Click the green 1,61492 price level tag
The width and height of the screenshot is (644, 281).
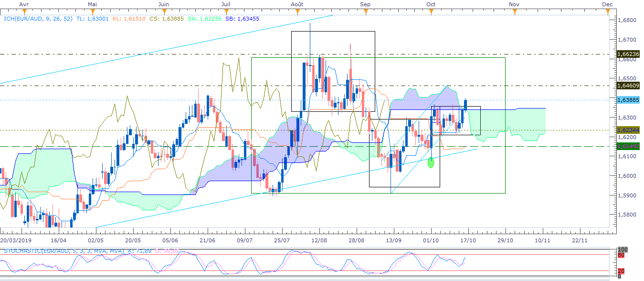click(628, 146)
